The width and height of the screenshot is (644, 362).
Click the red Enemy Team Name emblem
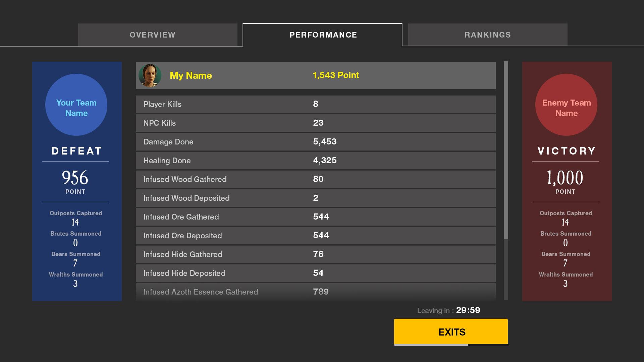[x=566, y=105]
